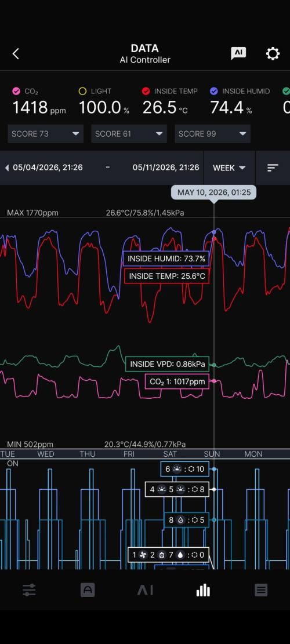The height and width of the screenshot is (644, 290).
Task: Tap the 1418 ppm CO₂ reading
Action: (39, 108)
